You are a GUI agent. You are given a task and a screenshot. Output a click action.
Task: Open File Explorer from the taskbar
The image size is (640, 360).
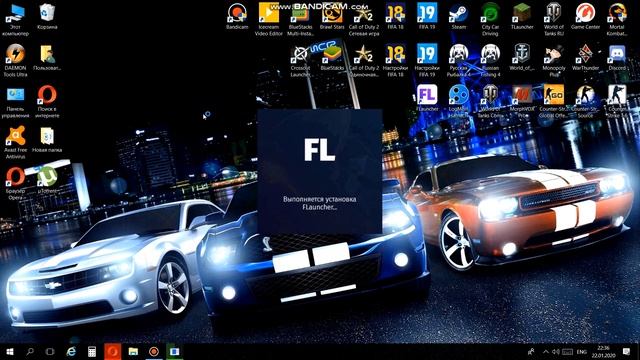pyautogui.click(x=133, y=351)
